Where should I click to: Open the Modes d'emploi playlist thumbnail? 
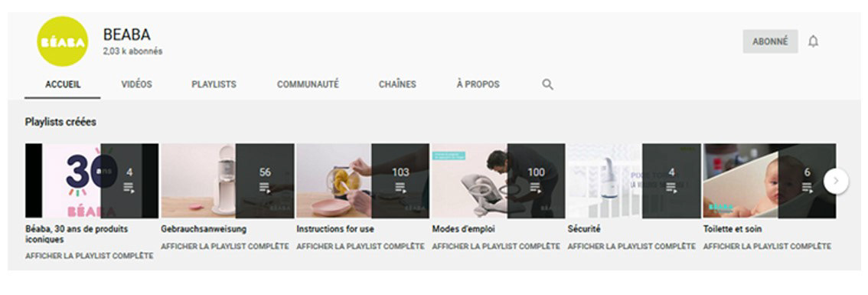coord(499,181)
